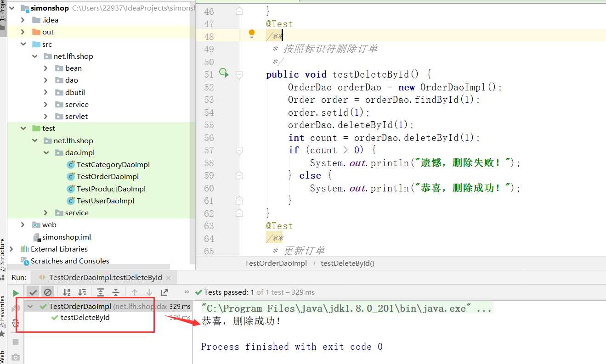Click TestUserDaoImpl class icon
606x364 pixels.
pos(71,201)
